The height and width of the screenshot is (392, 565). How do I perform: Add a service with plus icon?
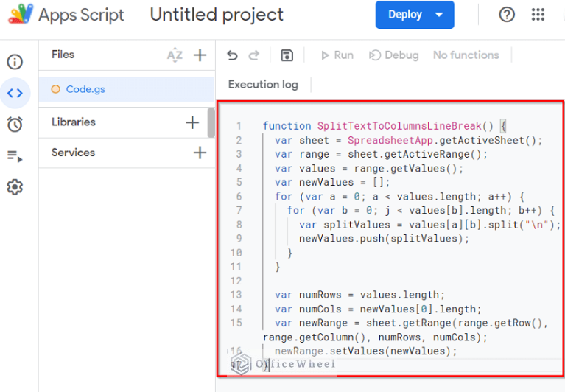point(200,153)
